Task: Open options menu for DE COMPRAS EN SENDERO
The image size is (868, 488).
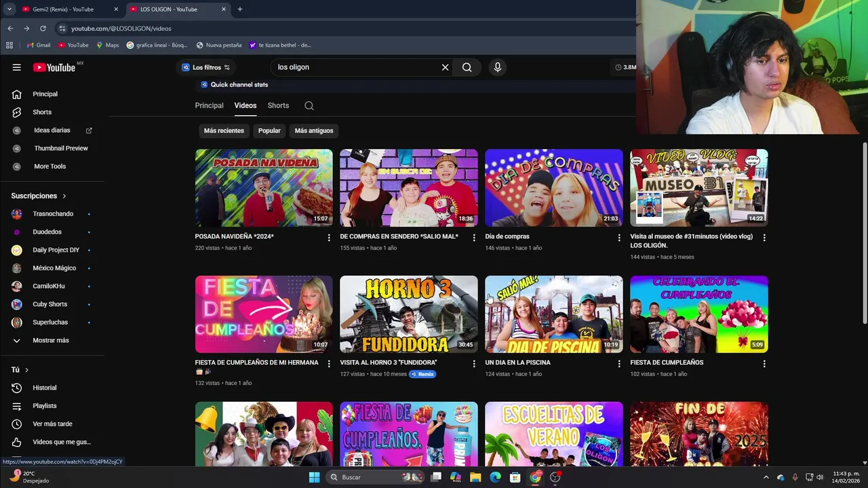Action: 474,238
